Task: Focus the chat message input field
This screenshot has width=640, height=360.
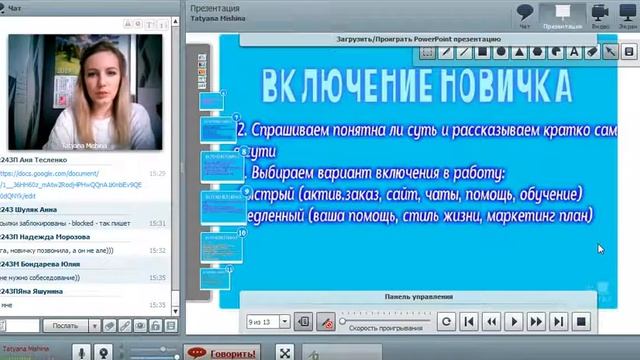Action: pyautogui.click(x=20, y=326)
